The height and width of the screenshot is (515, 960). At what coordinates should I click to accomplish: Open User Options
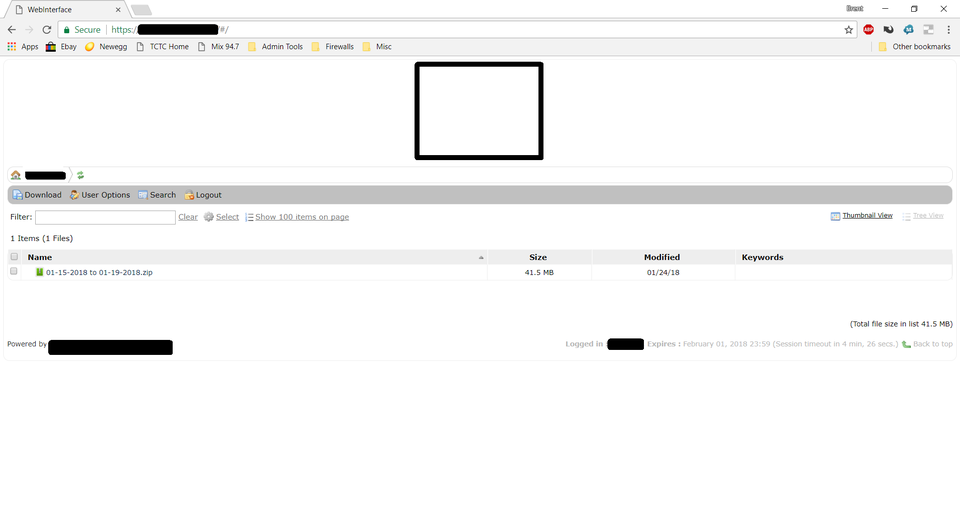coord(100,195)
